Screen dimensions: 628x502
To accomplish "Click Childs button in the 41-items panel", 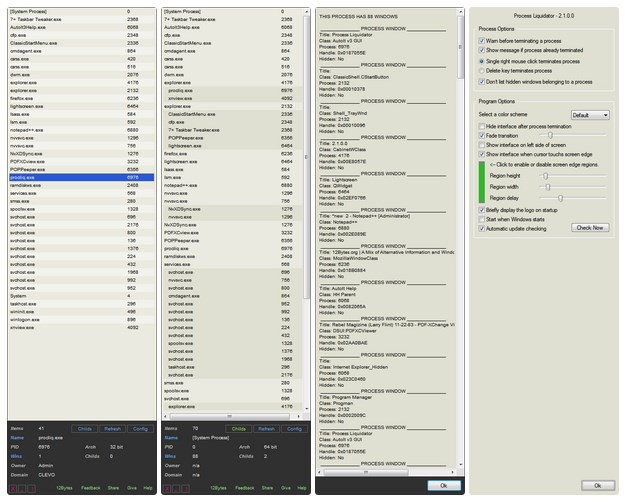I will point(85,429).
